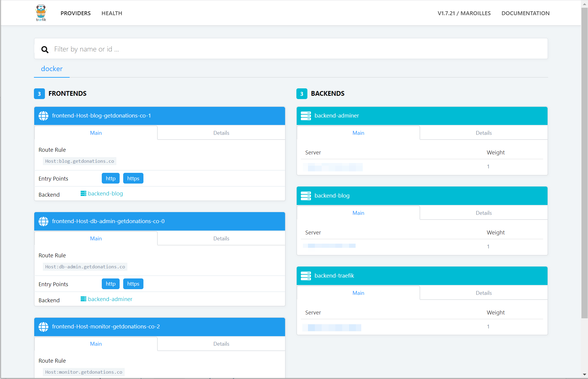Click globe icon of frontend-Host-db-admin-getdonations-co-0
Screen dimensions: 588x379
click(43, 221)
